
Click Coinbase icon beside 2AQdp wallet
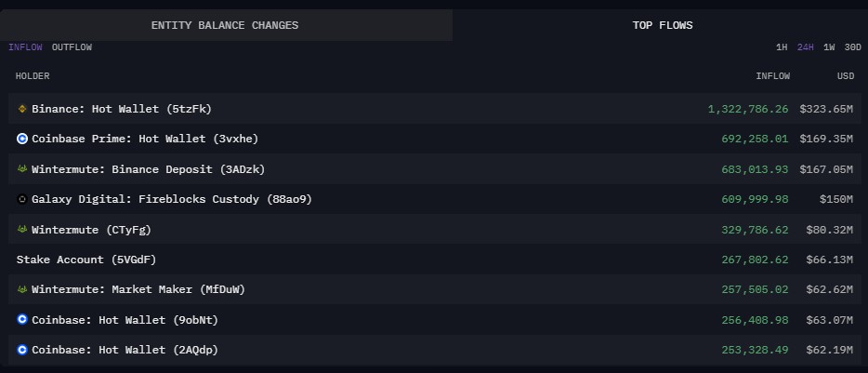[22, 350]
